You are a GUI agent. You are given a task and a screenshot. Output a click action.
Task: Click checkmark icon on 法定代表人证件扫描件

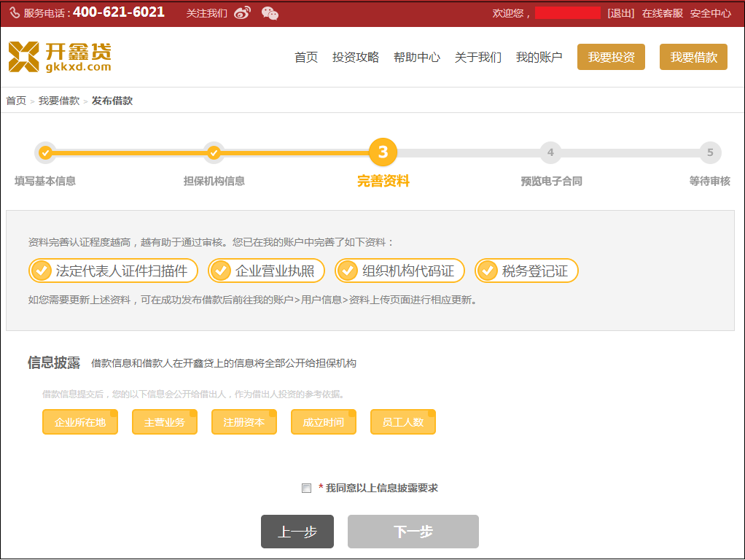[41, 271]
